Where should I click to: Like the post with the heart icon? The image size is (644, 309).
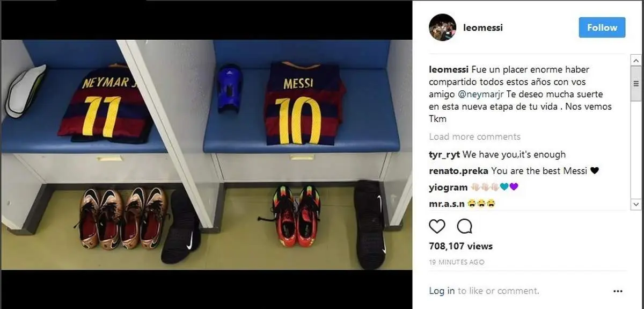(x=437, y=226)
